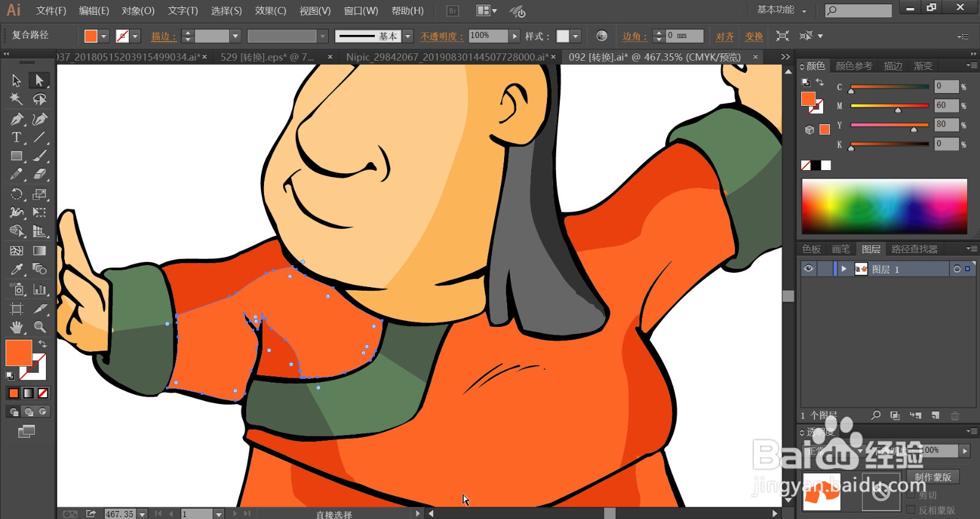Select the Hand tool

[x=17, y=327]
